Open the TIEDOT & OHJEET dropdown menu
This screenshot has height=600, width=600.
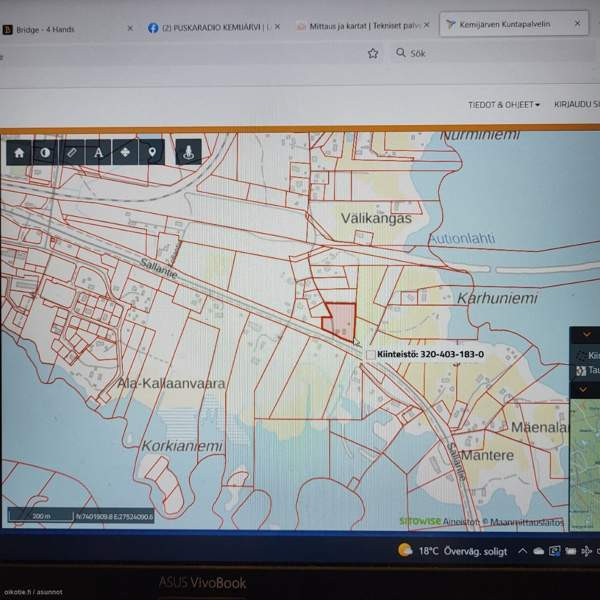pyautogui.click(x=504, y=104)
